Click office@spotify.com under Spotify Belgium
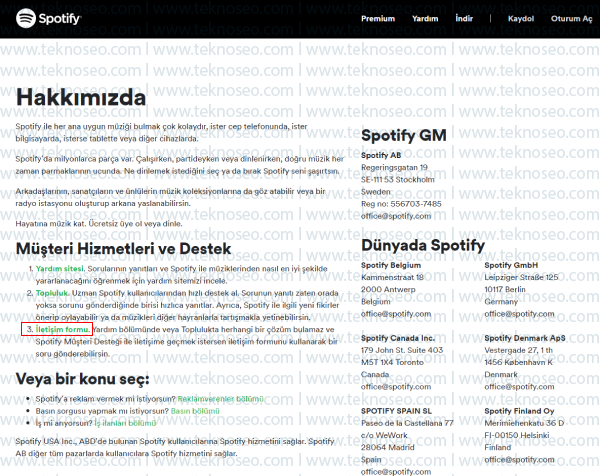This screenshot has height=476, width=600. click(396, 314)
